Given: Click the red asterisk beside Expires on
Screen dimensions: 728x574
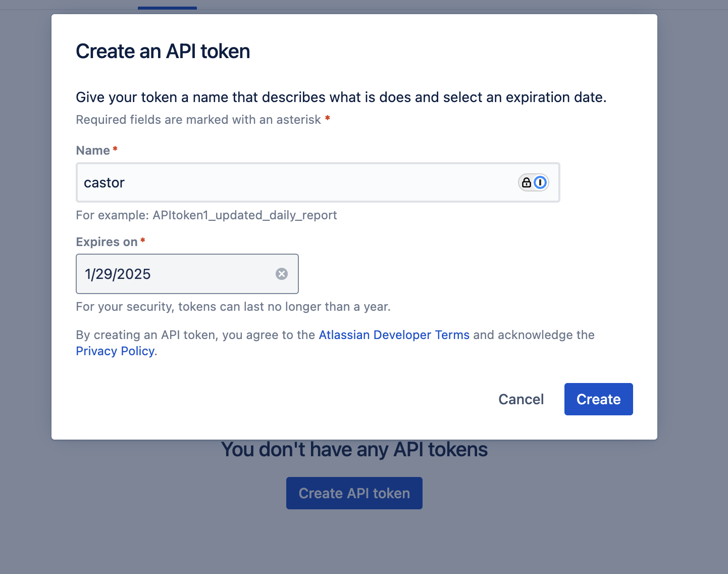Looking at the screenshot, I should pyautogui.click(x=143, y=241).
